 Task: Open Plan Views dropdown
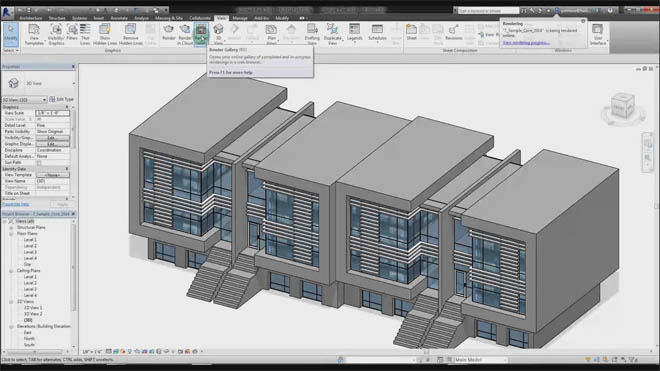(271, 34)
